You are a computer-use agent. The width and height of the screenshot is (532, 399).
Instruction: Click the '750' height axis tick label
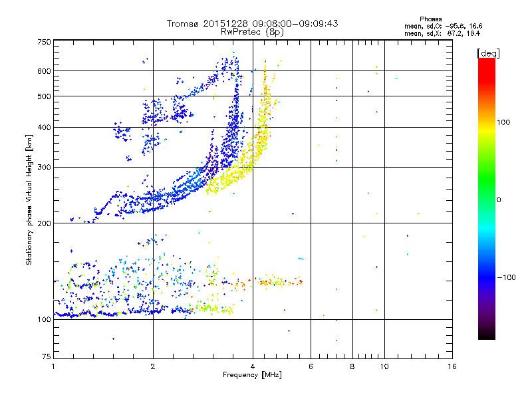coord(44,42)
